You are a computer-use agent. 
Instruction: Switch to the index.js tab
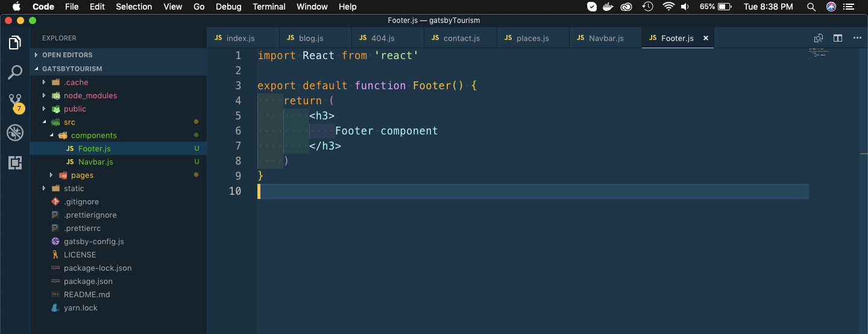point(243,38)
